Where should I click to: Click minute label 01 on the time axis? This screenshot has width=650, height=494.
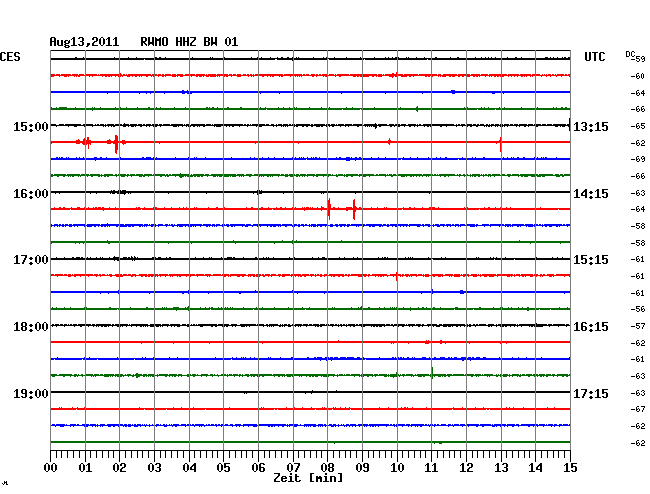click(x=85, y=468)
